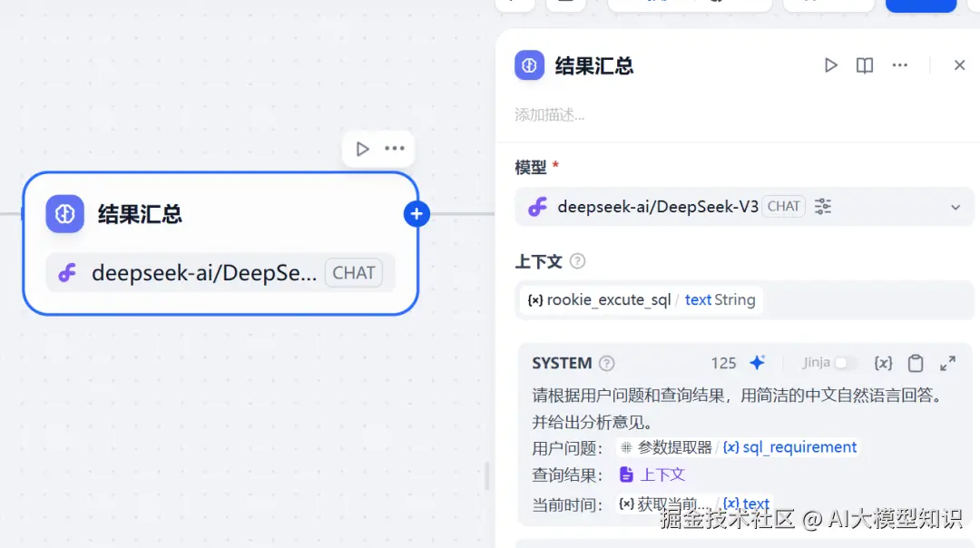Run the 结果汇总 node from canvas toolbar

click(x=362, y=149)
